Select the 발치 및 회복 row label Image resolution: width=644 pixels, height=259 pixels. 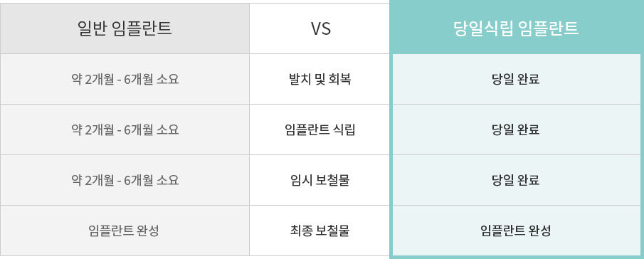click(320, 79)
